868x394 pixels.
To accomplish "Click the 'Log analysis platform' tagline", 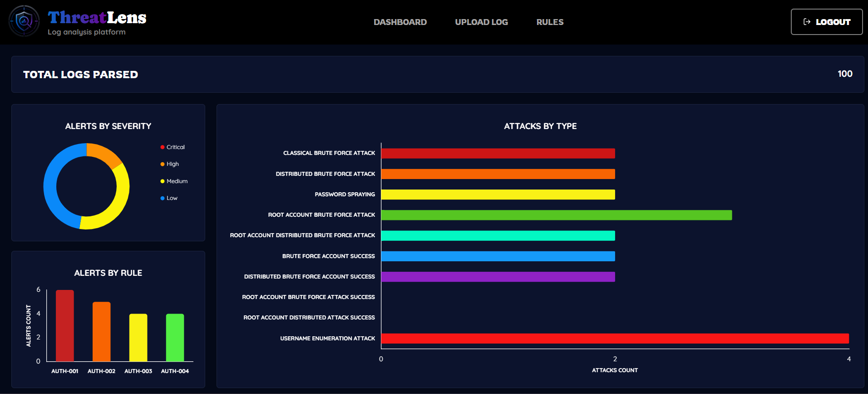I will [x=87, y=32].
